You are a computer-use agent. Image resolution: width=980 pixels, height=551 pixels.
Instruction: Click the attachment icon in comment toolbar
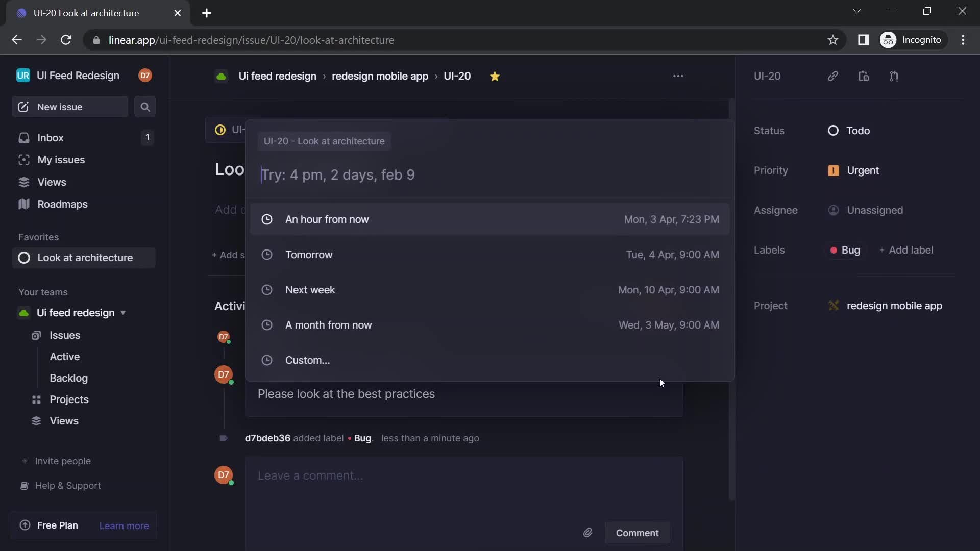(587, 533)
